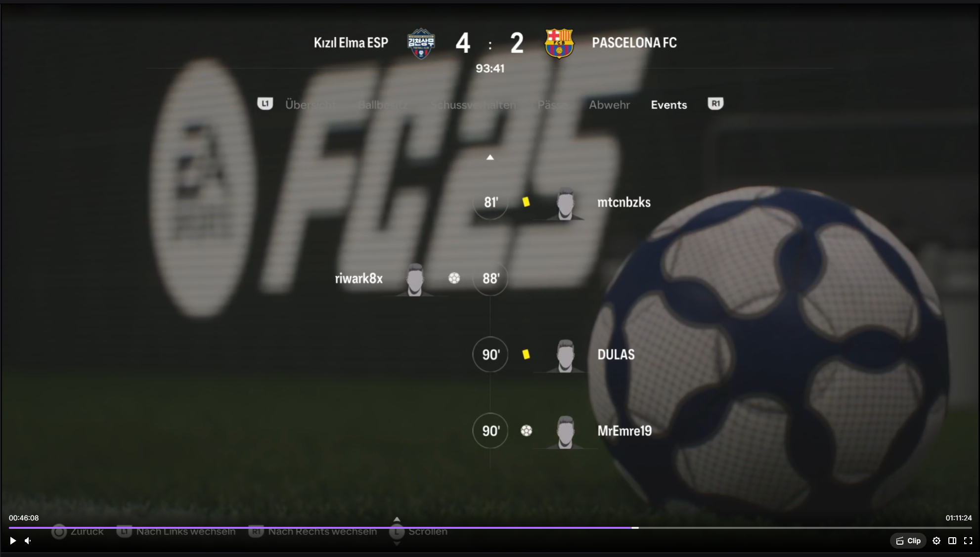Create a Clip of the stream
Viewport: 980px width, 557px height.
pos(908,541)
